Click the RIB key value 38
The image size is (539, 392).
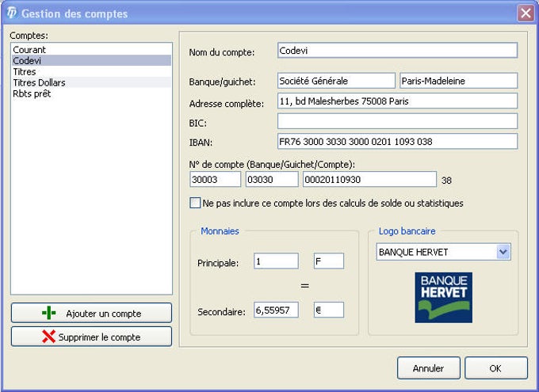pos(446,181)
